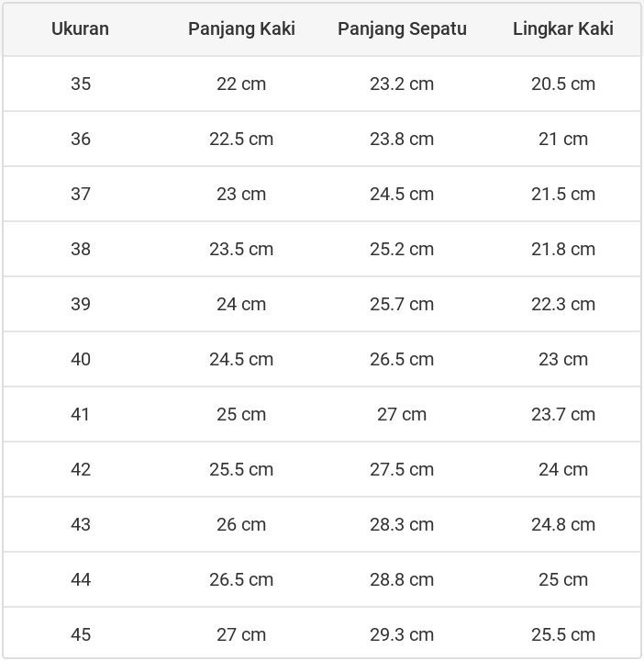Click the Panjang Sepatu column header

[x=402, y=28]
